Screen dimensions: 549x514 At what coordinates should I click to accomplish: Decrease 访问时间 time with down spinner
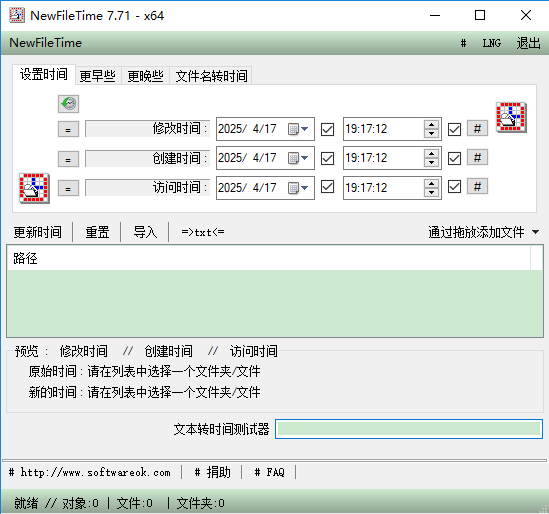431,192
